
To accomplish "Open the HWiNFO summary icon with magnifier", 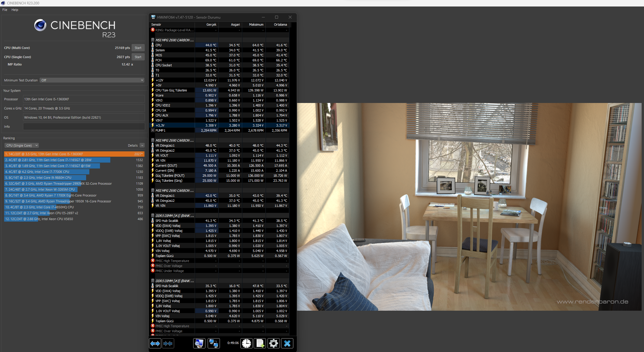I will pos(199,343).
